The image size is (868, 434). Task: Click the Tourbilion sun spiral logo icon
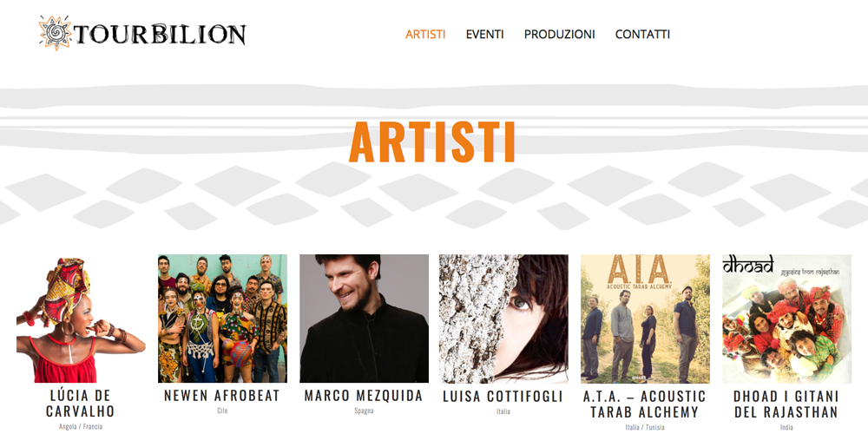[56, 33]
